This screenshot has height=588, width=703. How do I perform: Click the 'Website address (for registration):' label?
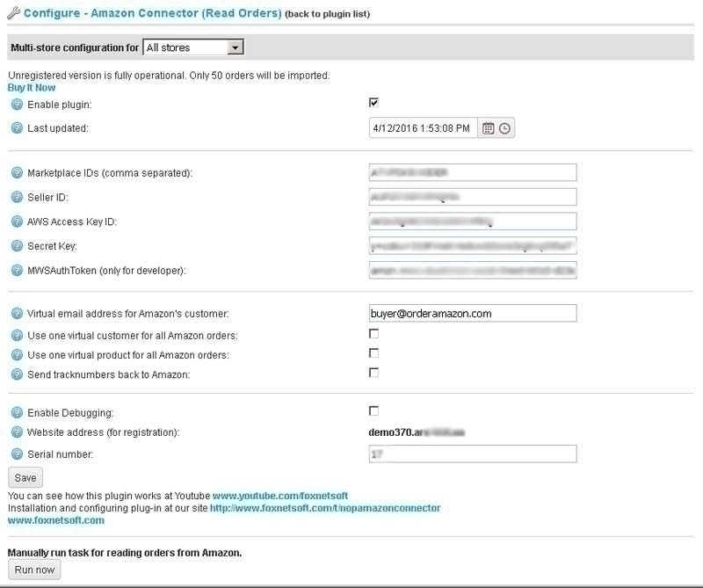click(x=104, y=432)
